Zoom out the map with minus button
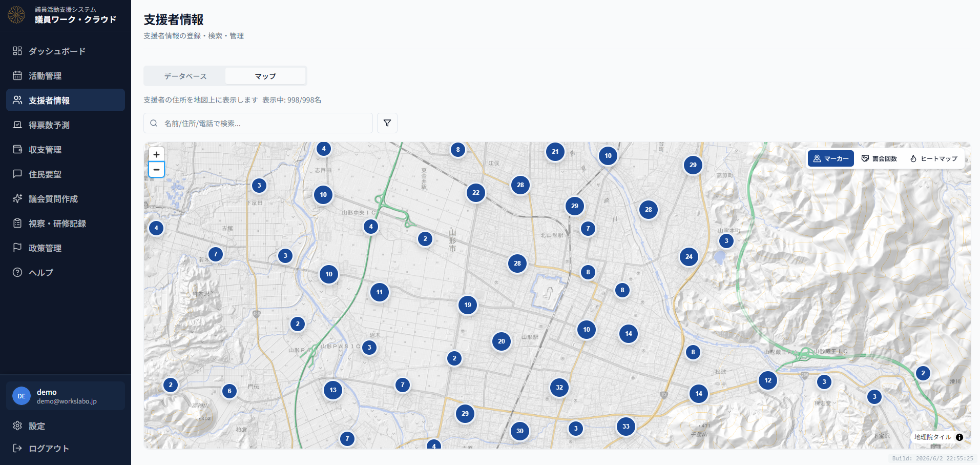This screenshot has width=980, height=465. 156,169
